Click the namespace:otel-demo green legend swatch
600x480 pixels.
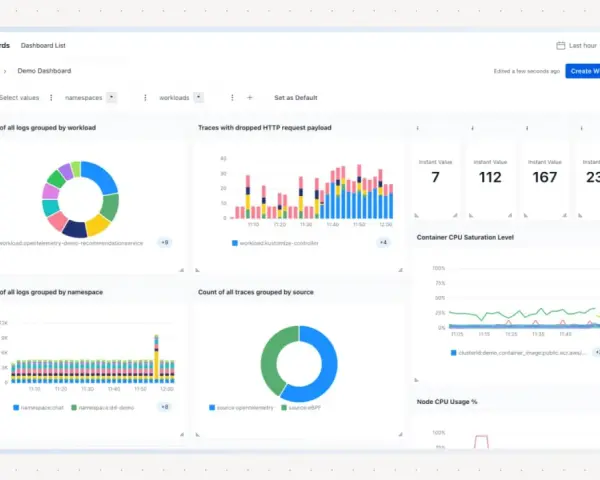click(x=74, y=408)
